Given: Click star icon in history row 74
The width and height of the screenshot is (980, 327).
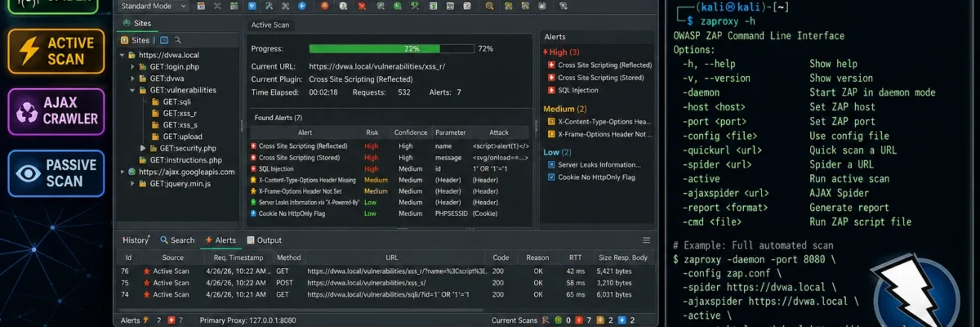Looking at the screenshot, I should coord(147,294).
